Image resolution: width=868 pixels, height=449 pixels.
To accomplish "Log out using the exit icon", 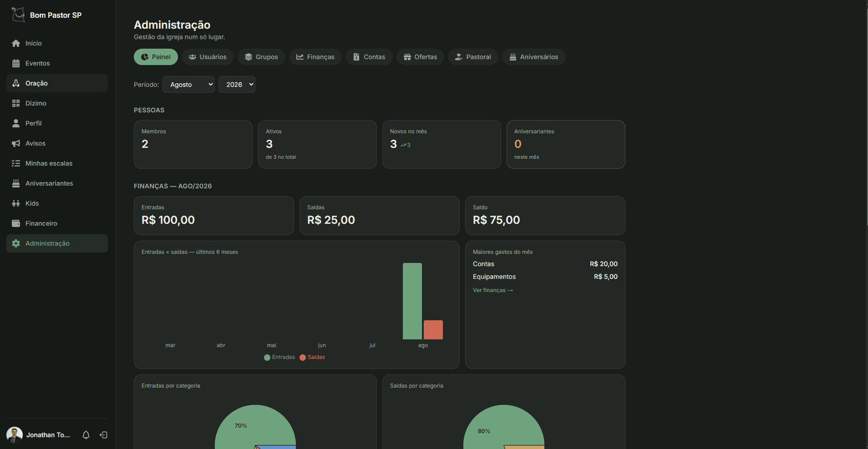I will pyautogui.click(x=103, y=435).
